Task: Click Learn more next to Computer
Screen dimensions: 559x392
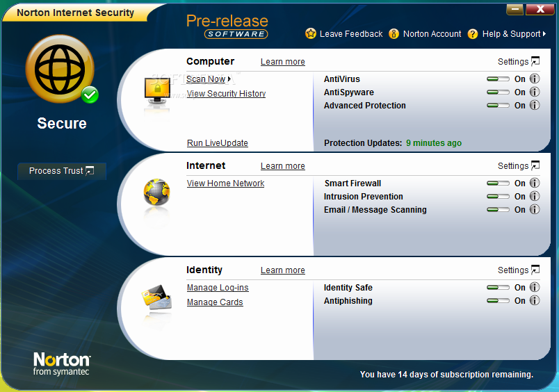Action: point(283,62)
